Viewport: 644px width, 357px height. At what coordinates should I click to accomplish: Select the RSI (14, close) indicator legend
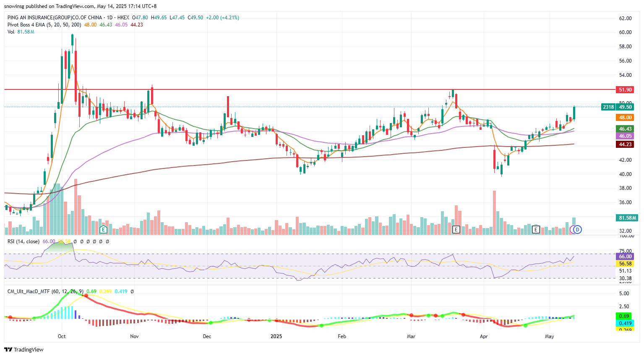(x=23, y=241)
